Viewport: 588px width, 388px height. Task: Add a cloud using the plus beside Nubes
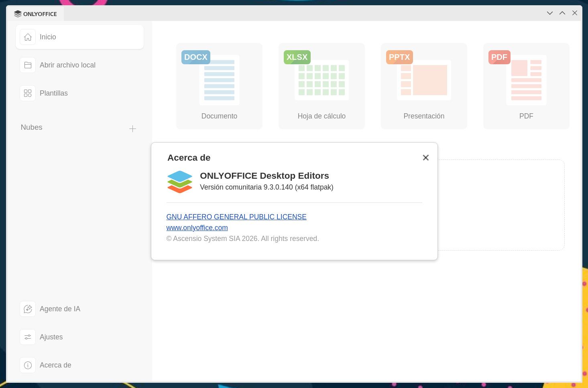click(x=132, y=129)
